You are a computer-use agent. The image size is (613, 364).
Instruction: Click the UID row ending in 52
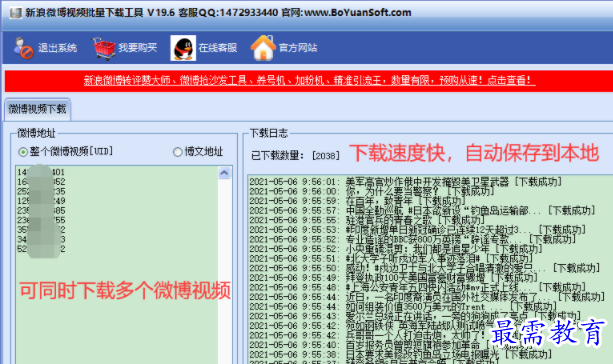coord(41,182)
